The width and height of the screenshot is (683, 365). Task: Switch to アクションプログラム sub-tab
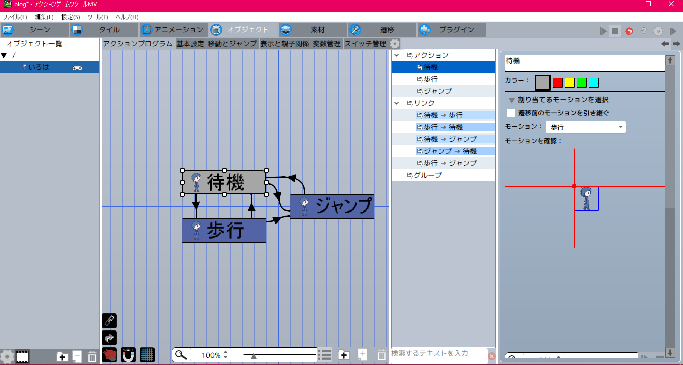tap(138, 44)
